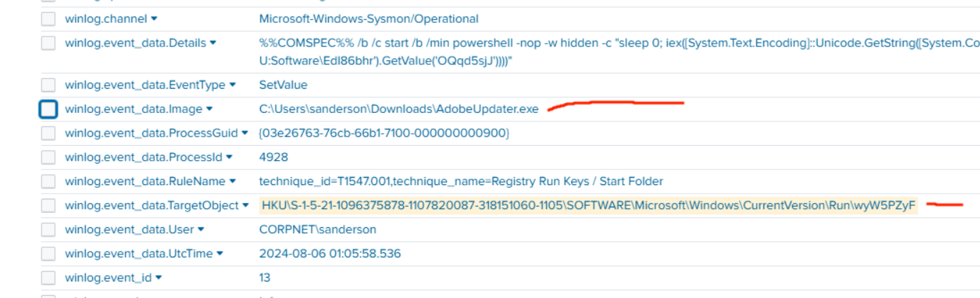
Task: Click the %%COMSPEC%% powershell command details value
Action: [619, 52]
